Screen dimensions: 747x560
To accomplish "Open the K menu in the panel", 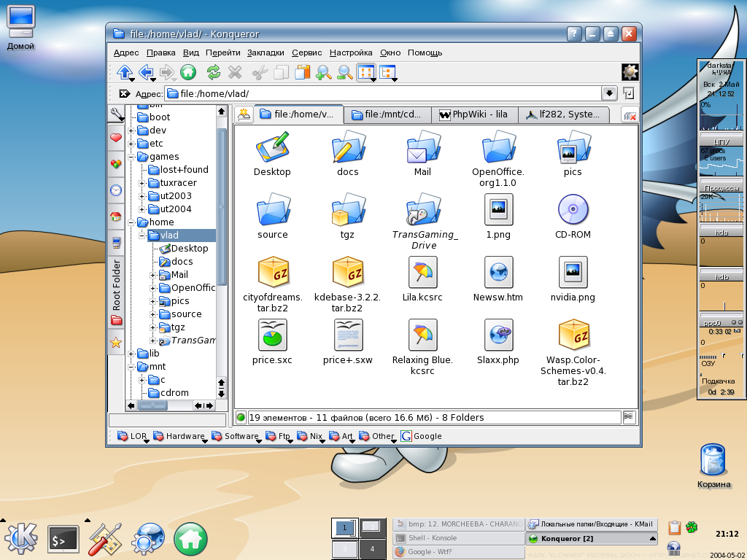I will (20, 539).
